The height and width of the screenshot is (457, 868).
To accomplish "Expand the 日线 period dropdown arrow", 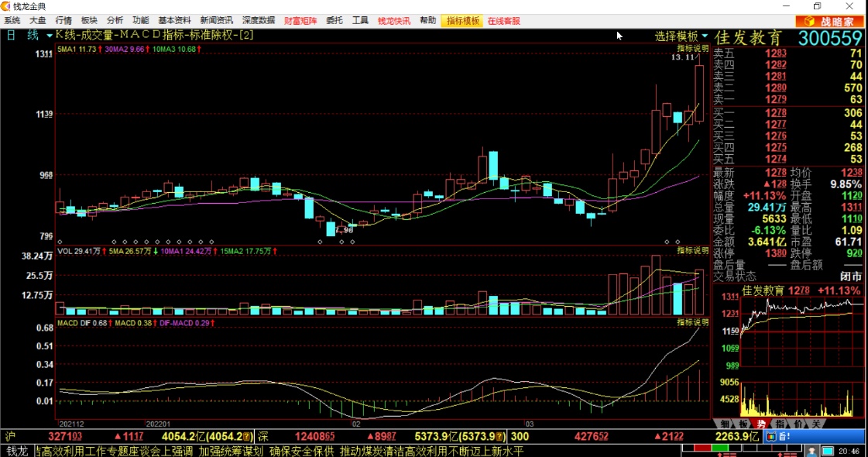I will pyautogui.click(x=50, y=36).
